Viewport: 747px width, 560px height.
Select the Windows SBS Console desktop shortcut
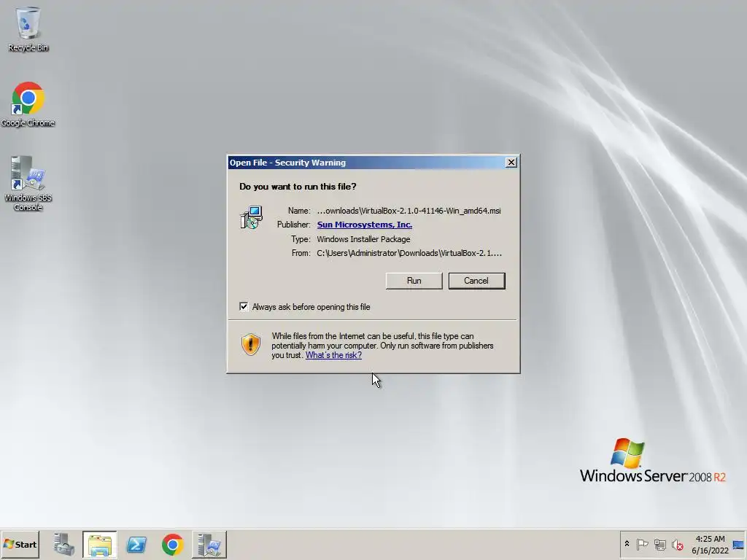28,184
